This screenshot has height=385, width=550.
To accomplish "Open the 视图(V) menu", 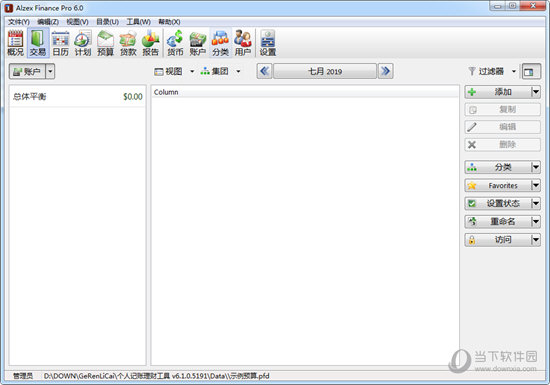I will pos(78,22).
